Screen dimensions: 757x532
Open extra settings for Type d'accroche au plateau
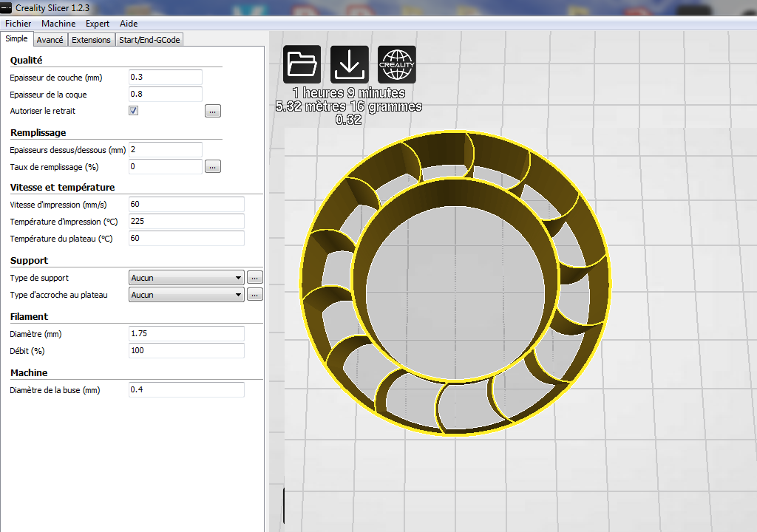coord(254,294)
